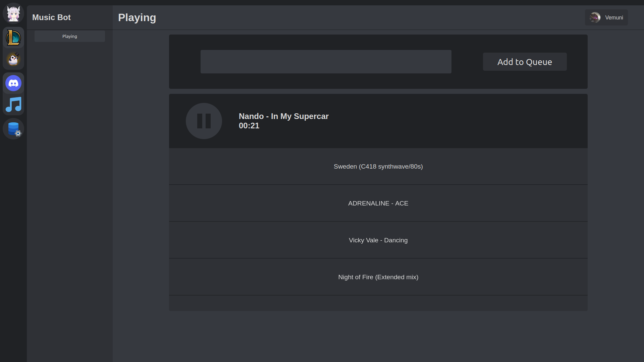Click the Nando - In My Supercar title
This screenshot has width=644, height=362.
(x=284, y=116)
